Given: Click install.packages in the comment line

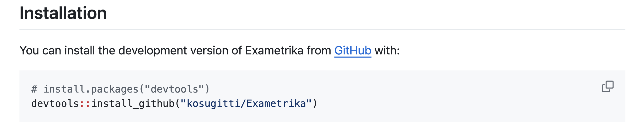Looking at the screenshot, I should (x=91, y=89).
